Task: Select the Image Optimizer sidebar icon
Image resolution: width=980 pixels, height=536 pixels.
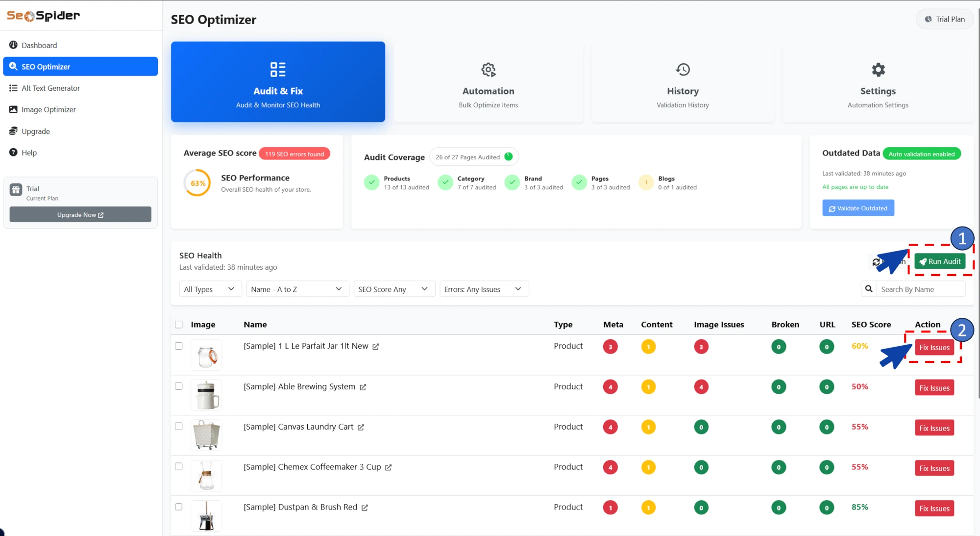Action: click(x=13, y=109)
